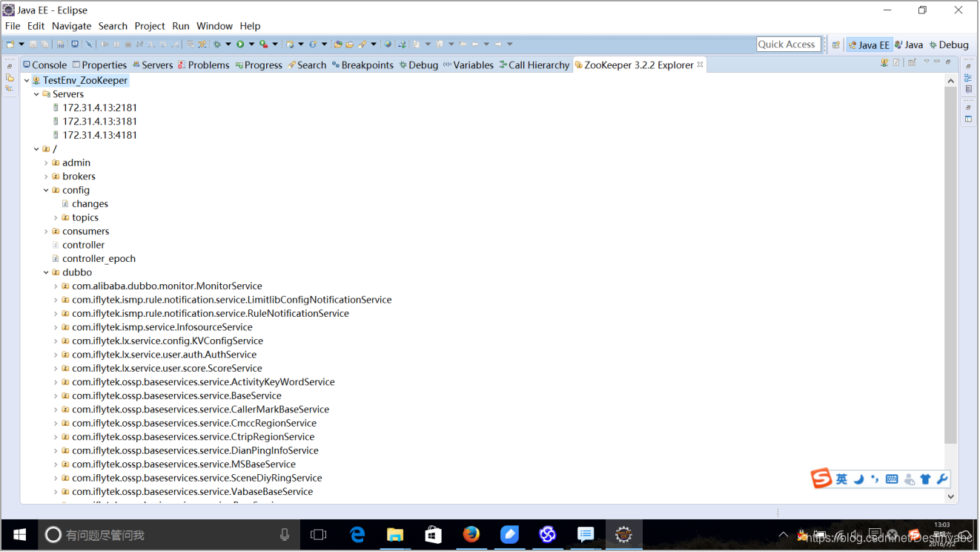
Task: Open the Navigate menu
Action: [72, 26]
